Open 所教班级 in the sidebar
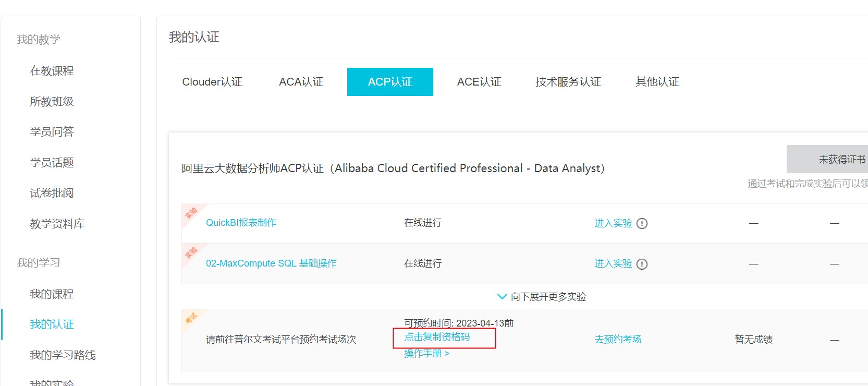This screenshot has width=868, height=386. click(52, 102)
